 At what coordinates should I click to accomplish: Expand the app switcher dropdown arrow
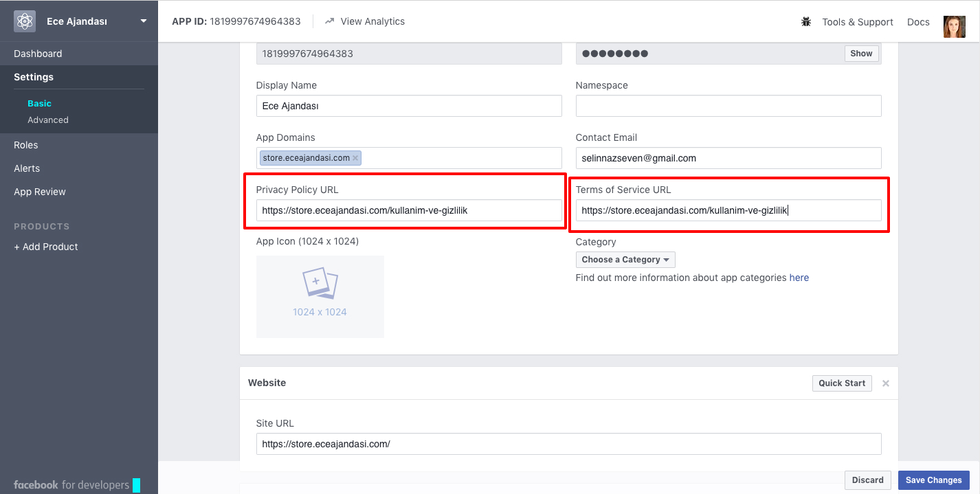[x=144, y=21]
